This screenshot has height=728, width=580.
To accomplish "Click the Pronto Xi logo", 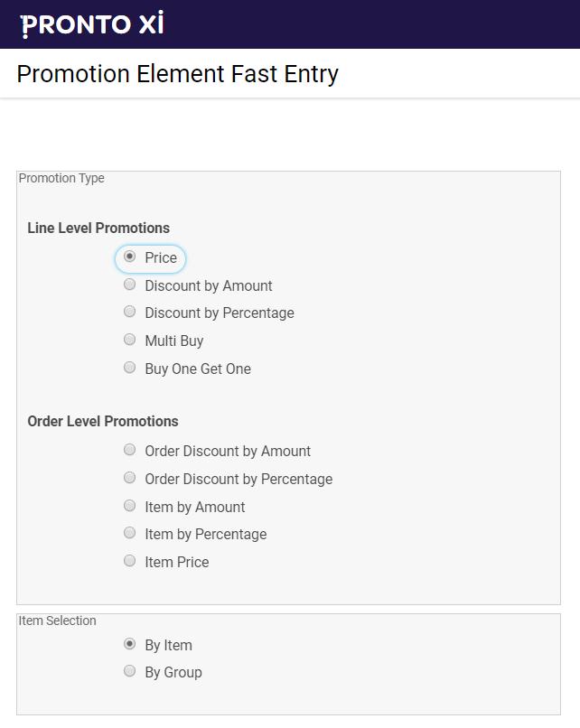I will 92,24.
